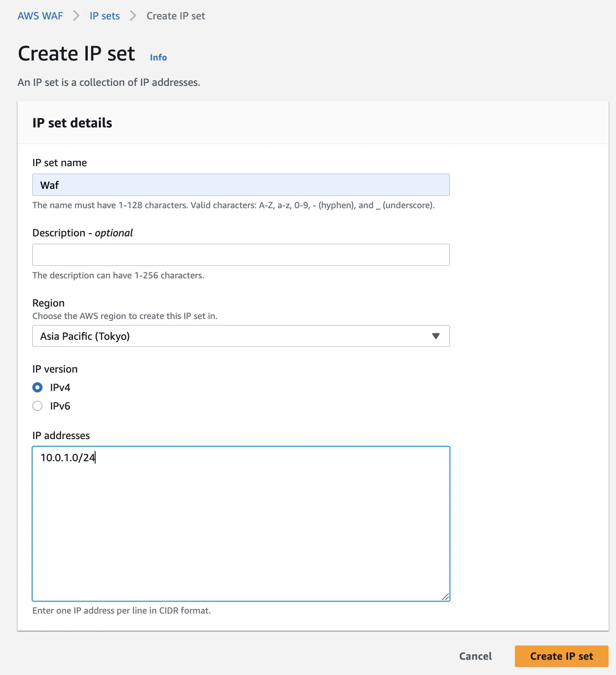Cancel the IP set creation
This screenshot has width=616, height=675.
pos(476,656)
